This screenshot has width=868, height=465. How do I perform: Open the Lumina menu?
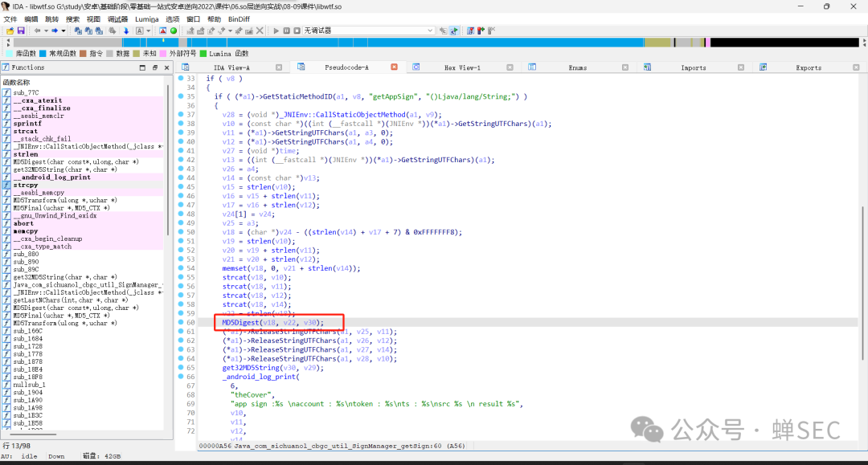click(x=147, y=19)
